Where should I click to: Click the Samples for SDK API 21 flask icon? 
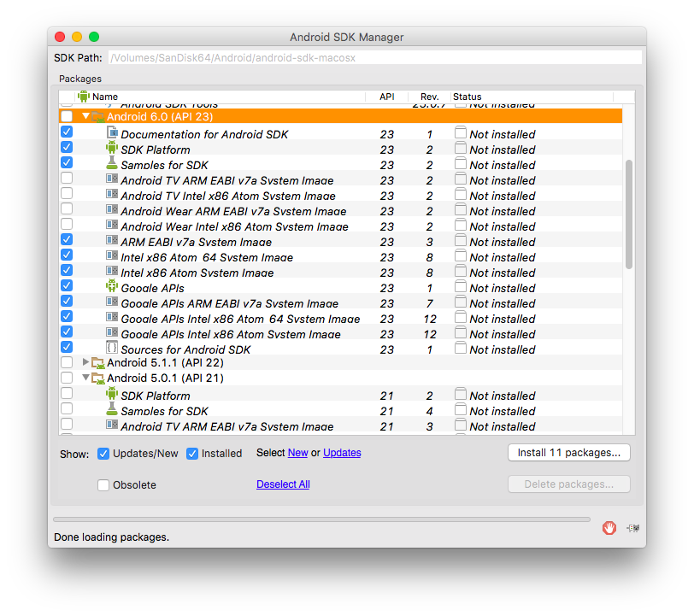(112, 409)
